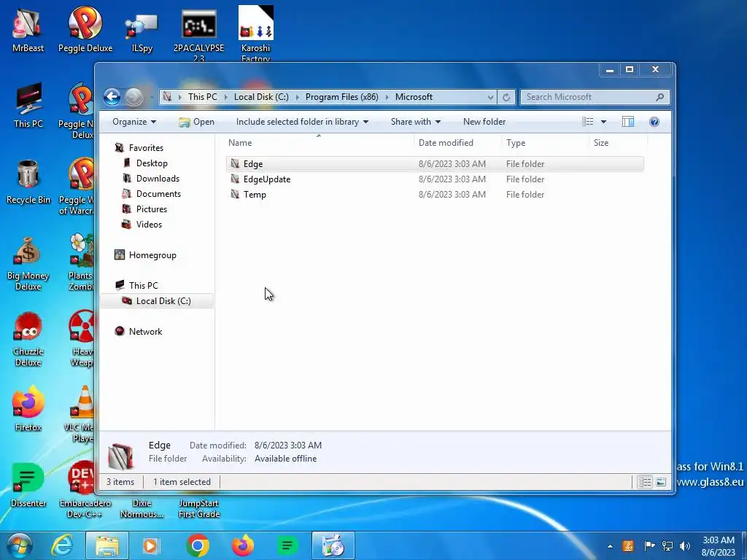
Task: Open Desktop in navigation pane
Action: click(145, 163)
